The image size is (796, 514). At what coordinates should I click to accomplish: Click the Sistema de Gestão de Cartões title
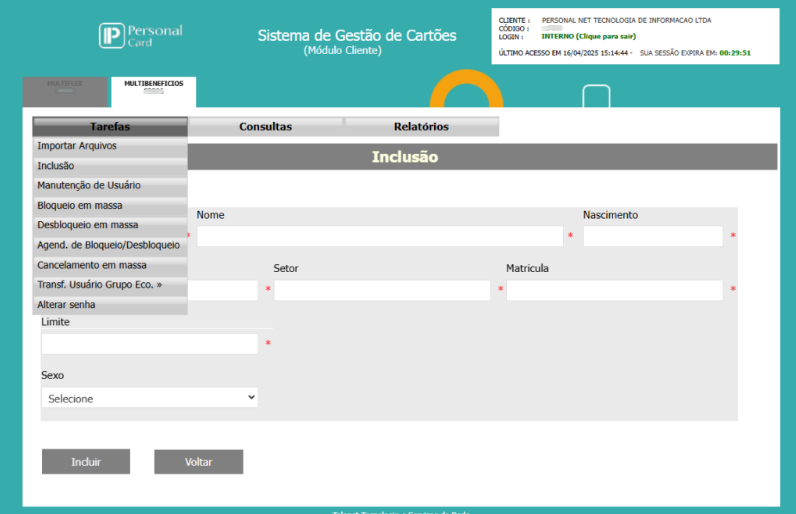click(x=357, y=36)
